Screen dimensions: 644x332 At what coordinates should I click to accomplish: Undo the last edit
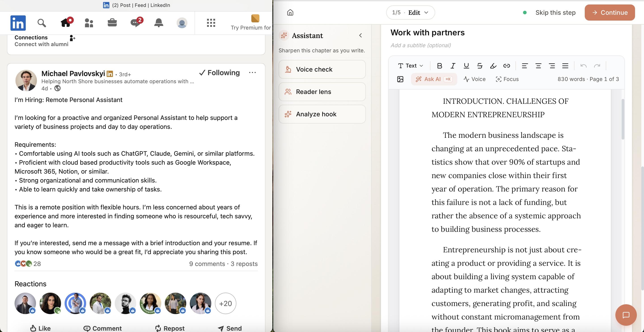(x=583, y=66)
